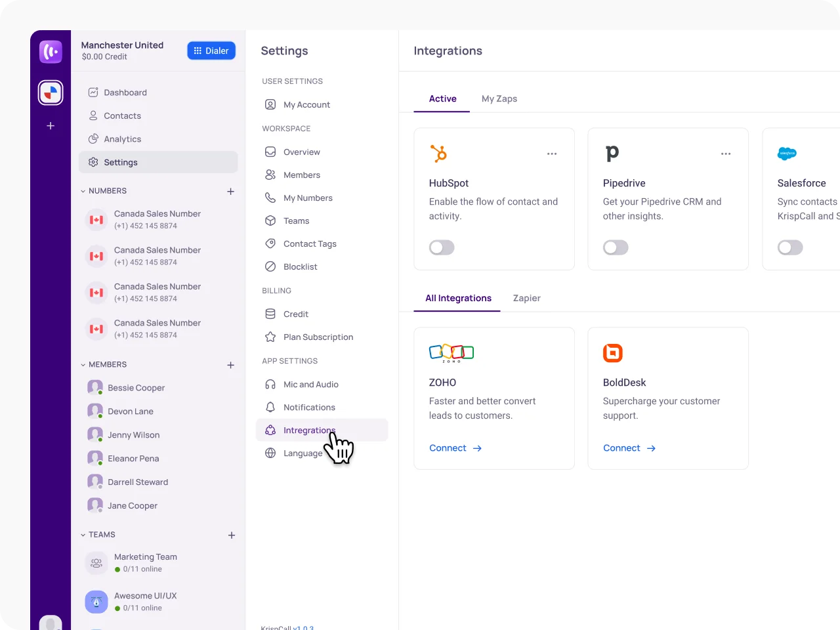
Task: Open Mic and Audio settings
Action: pos(322,384)
